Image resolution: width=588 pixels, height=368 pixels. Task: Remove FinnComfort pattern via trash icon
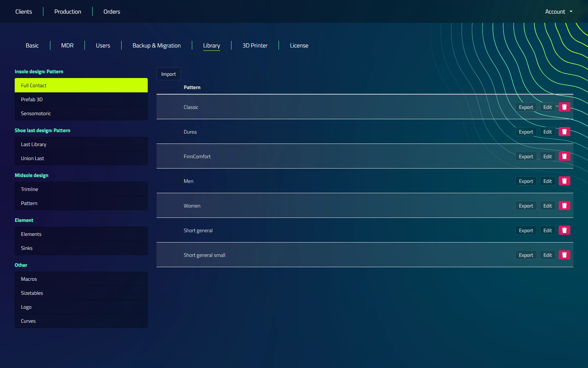click(564, 156)
